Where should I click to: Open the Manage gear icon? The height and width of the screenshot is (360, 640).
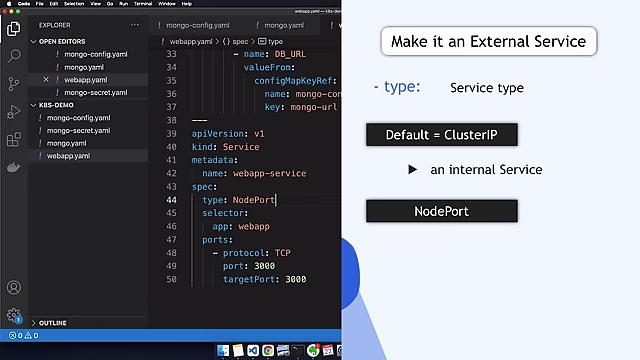tap(14, 315)
